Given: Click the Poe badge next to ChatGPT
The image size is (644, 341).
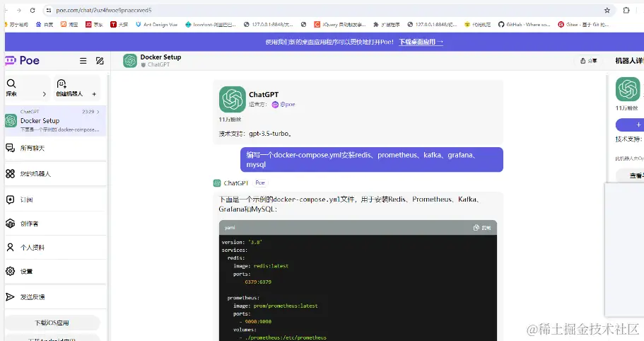Looking at the screenshot, I should coord(260,183).
